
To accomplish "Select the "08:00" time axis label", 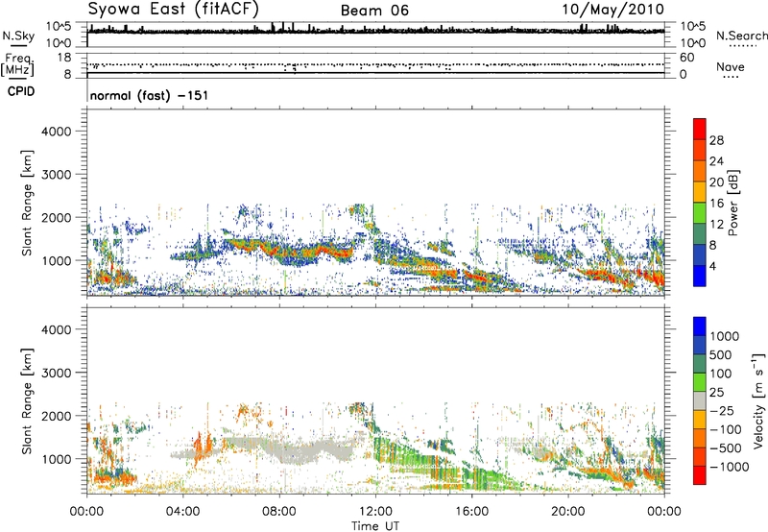I will [x=279, y=512].
